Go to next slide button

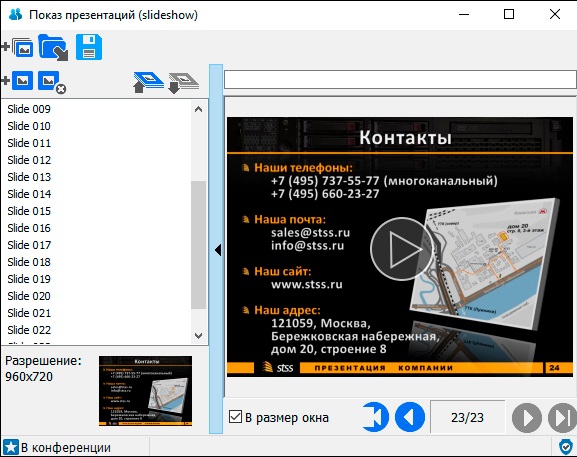(527, 418)
